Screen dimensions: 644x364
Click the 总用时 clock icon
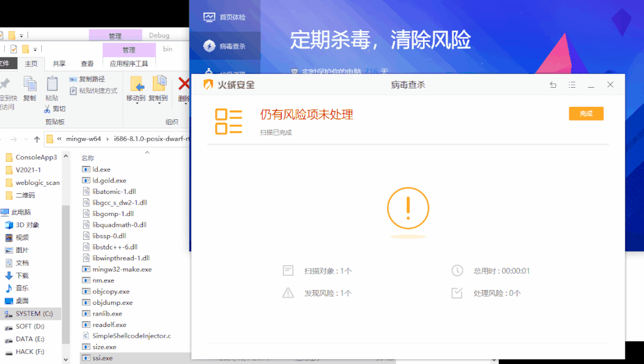(x=457, y=270)
